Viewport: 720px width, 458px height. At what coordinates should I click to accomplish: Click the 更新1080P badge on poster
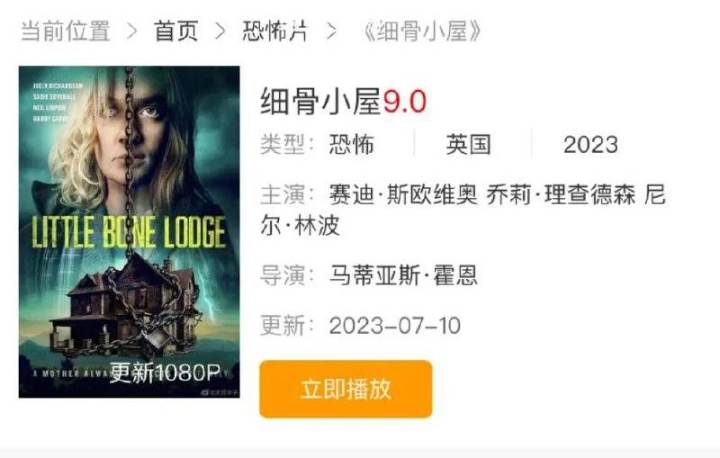tap(165, 372)
